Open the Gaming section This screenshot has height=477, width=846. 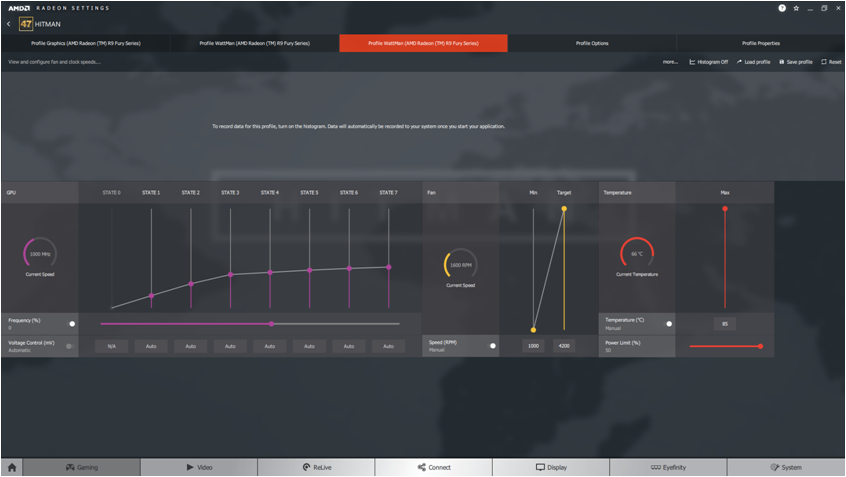coord(81,467)
